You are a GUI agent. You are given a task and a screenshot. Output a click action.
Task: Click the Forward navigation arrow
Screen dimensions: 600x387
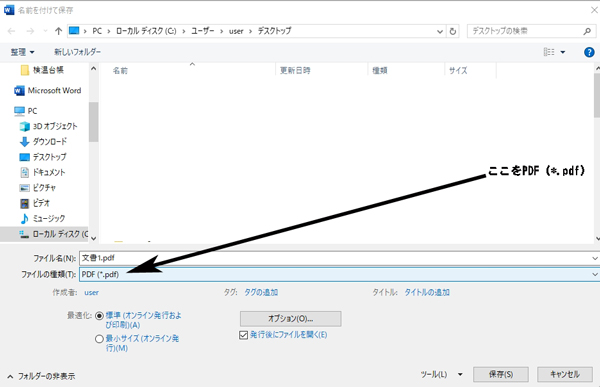tap(30, 31)
